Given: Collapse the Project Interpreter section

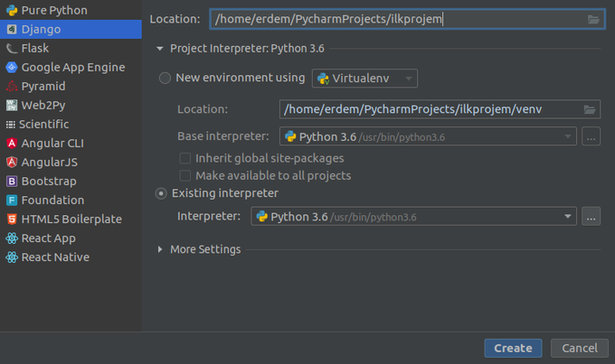Looking at the screenshot, I should click(160, 49).
